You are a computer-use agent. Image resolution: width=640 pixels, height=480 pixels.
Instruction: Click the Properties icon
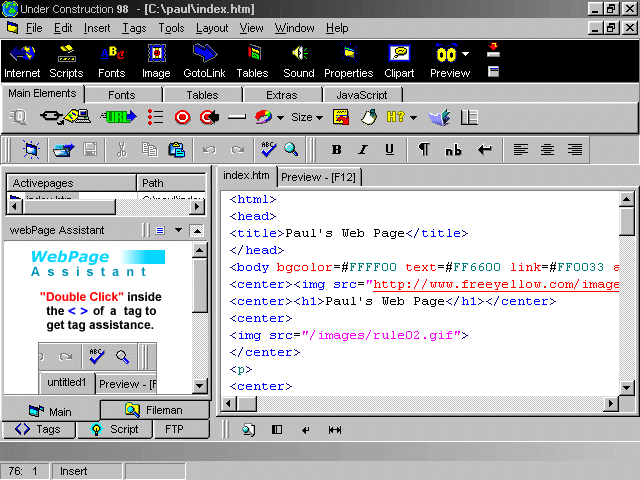coord(348,55)
